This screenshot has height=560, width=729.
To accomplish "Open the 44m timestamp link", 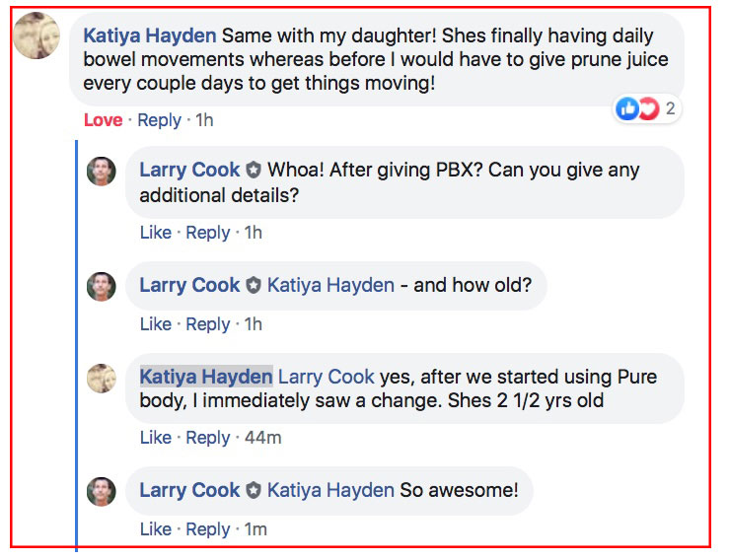I will pos(262,438).
